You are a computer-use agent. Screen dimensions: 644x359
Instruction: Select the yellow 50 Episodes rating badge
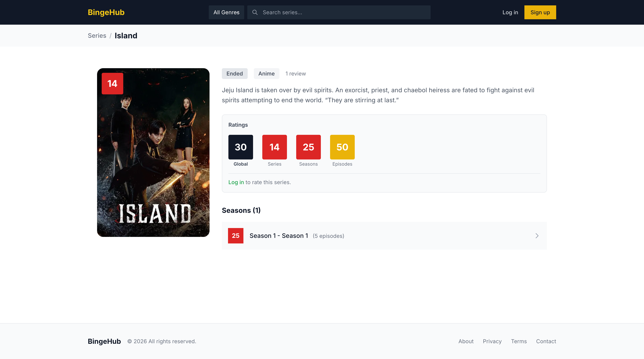[x=342, y=147]
